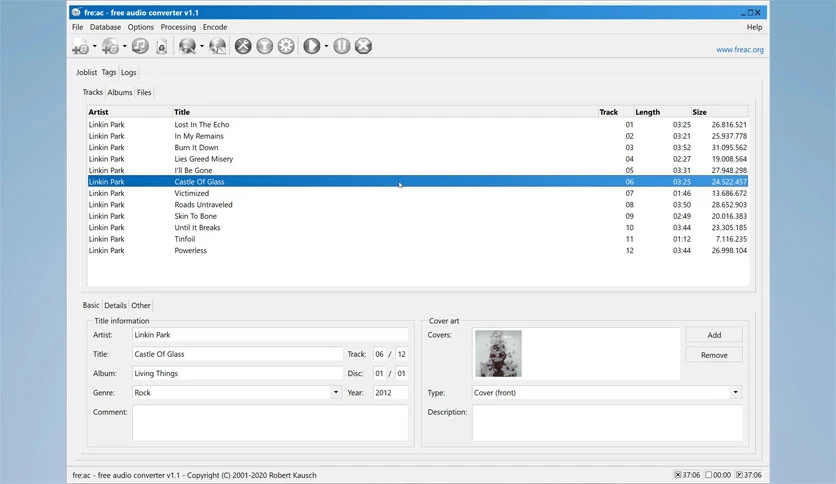Open the www.freac.org link
The height and width of the screenshot is (484, 836).
tap(739, 50)
